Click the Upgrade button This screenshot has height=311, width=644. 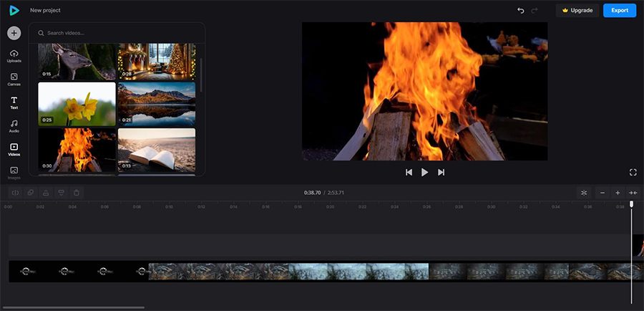click(x=577, y=10)
